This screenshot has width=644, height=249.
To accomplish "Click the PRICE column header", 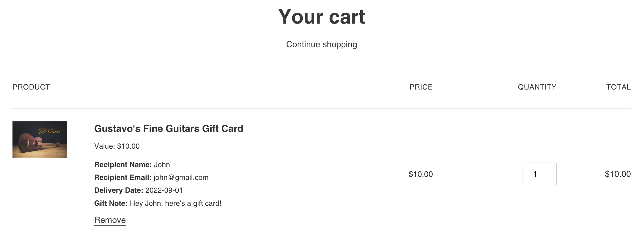I will pyautogui.click(x=421, y=87).
